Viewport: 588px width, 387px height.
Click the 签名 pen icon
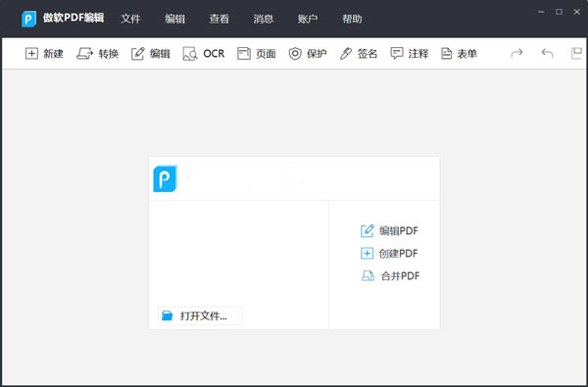click(x=346, y=54)
